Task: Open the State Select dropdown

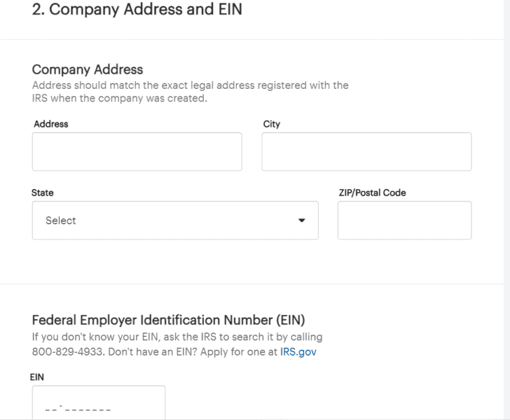Action: [x=175, y=220]
